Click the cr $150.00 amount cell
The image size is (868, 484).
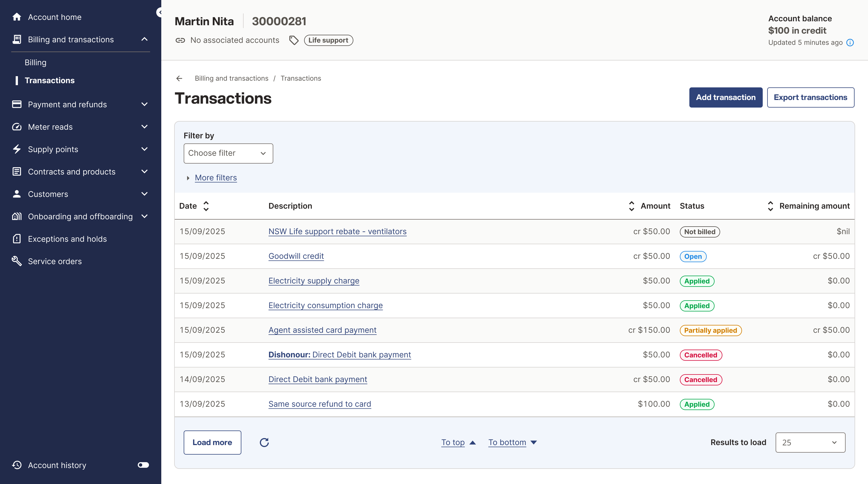coord(649,330)
